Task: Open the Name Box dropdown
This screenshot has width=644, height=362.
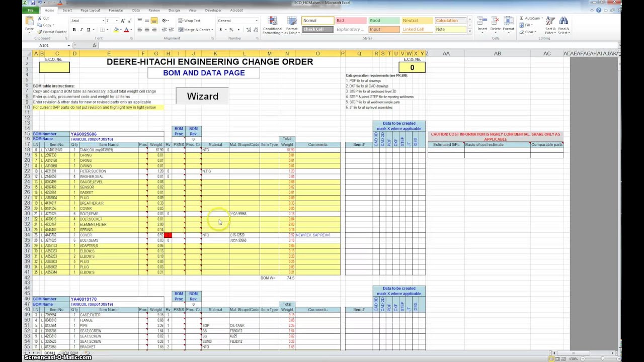Action: (69, 45)
